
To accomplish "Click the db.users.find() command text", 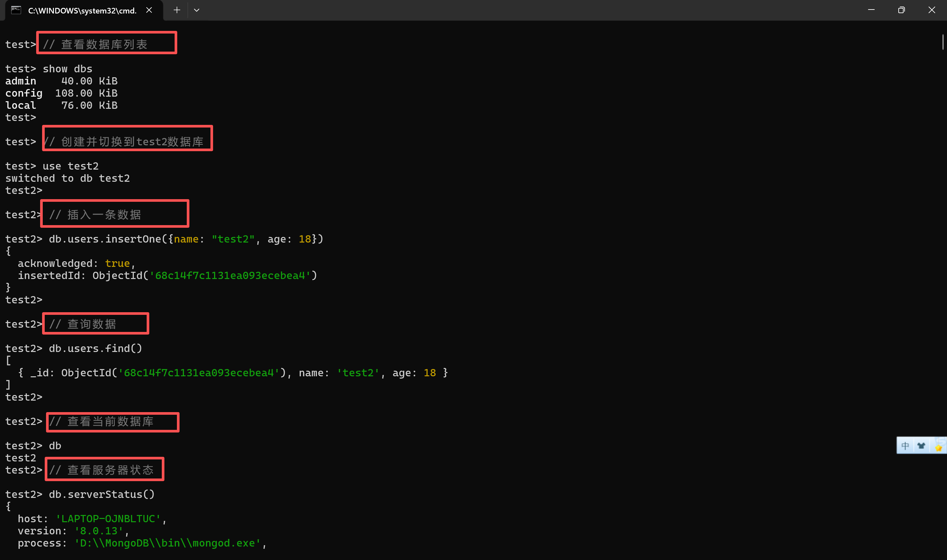I will [95, 349].
